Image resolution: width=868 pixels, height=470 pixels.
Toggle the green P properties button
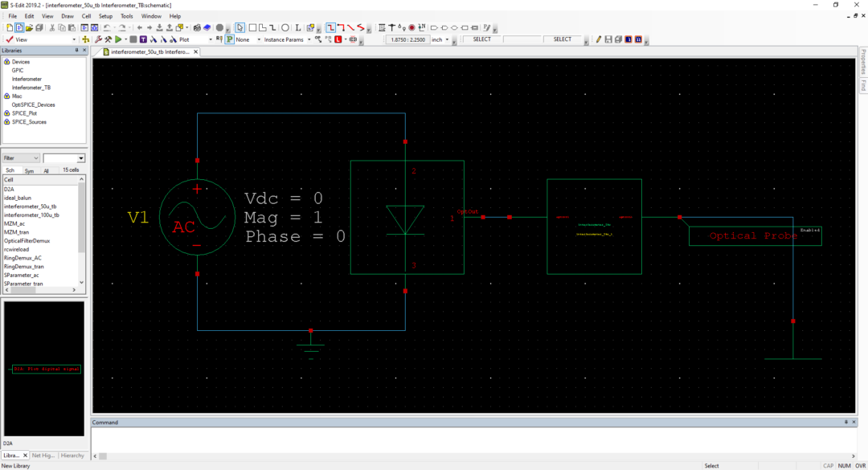[229, 39]
